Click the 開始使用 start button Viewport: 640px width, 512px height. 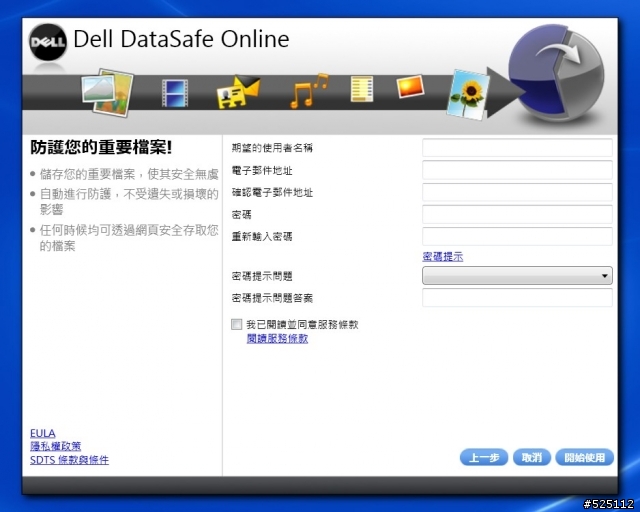point(584,457)
